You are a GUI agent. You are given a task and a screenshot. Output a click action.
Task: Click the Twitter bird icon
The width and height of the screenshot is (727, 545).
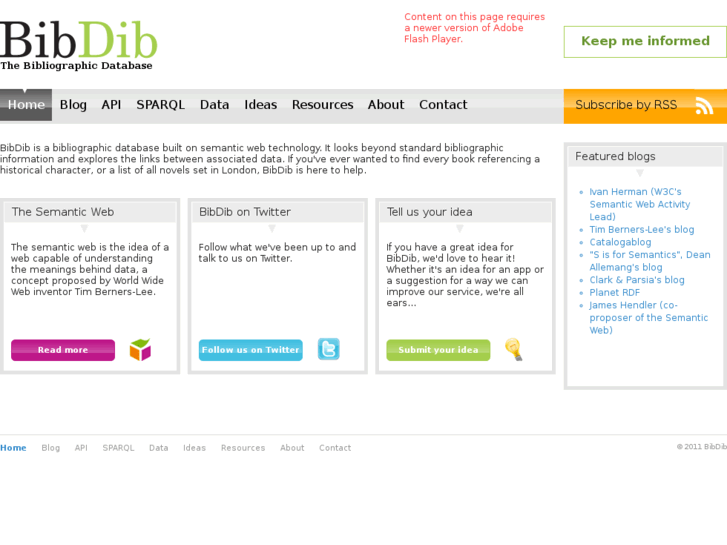[x=329, y=349]
